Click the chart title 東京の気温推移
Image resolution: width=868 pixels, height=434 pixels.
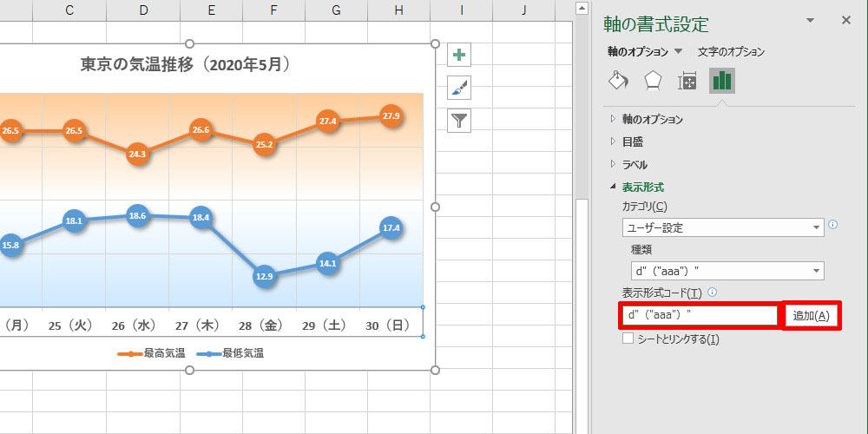[186, 65]
